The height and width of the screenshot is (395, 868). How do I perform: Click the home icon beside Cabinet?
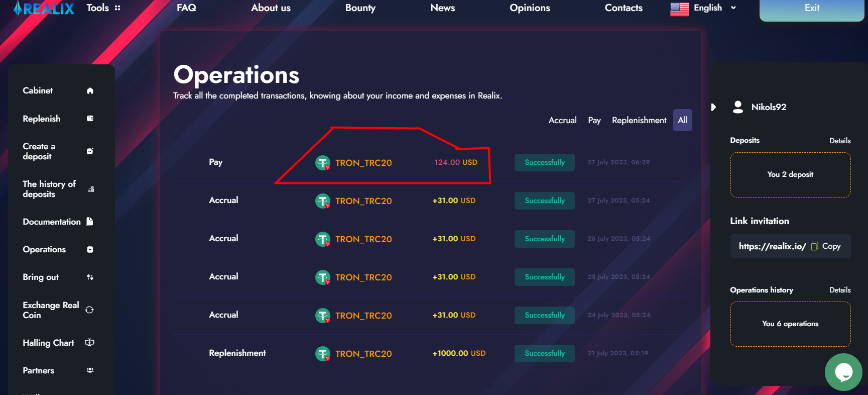[x=90, y=91]
